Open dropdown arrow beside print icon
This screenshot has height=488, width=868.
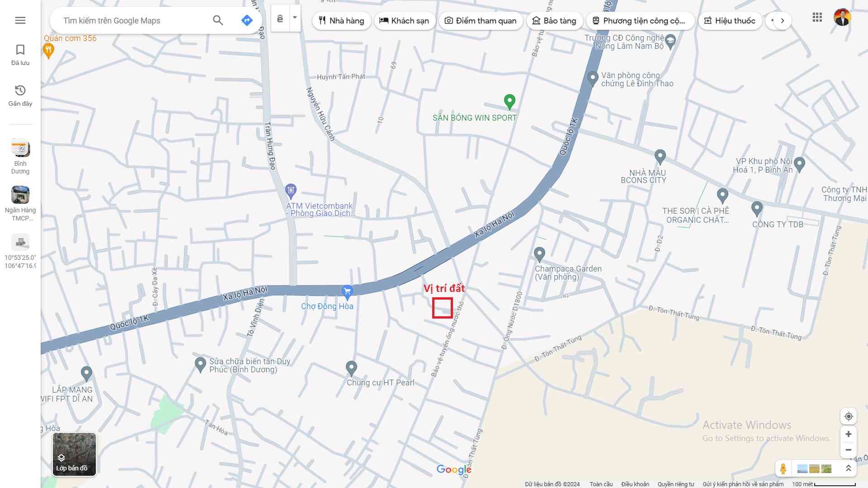(x=295, y=18)
